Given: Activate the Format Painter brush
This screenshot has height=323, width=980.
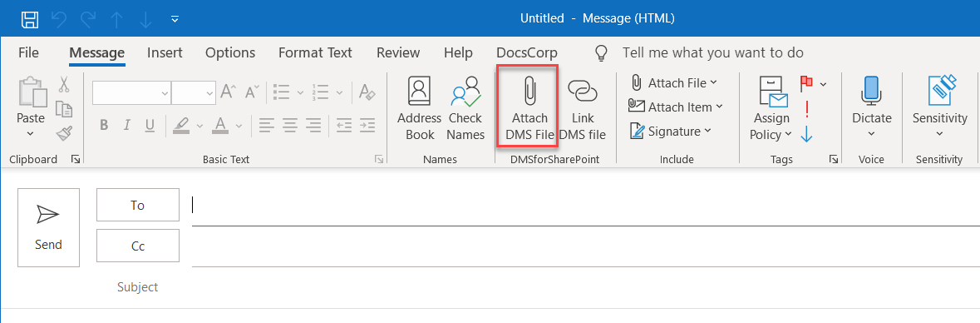Looking at the screenshot, I should (x=64, y=132).
